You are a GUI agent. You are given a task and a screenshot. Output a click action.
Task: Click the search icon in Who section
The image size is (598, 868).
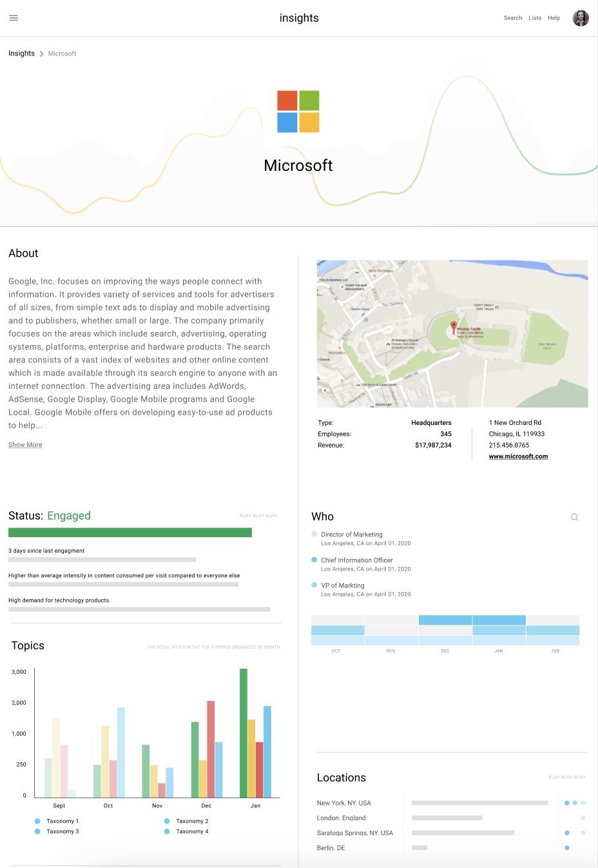[574, 517]
